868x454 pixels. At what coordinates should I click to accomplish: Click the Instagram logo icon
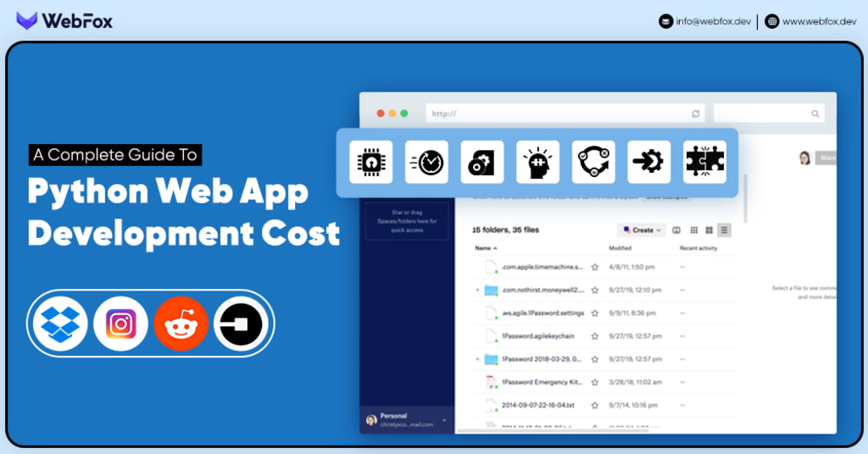click(x=120, y=324)
